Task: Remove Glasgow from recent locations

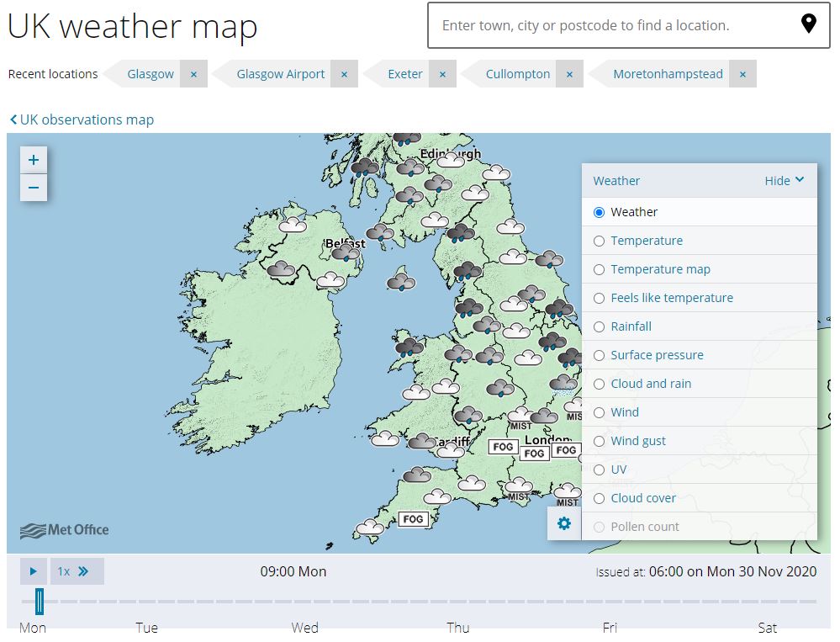Action: (x=193, y=74)
